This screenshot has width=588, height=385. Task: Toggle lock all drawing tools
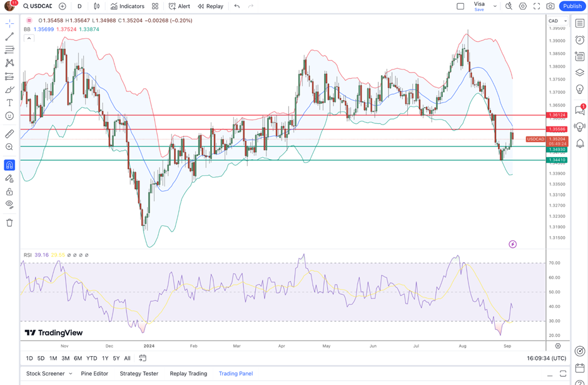[x=9, y=192]
